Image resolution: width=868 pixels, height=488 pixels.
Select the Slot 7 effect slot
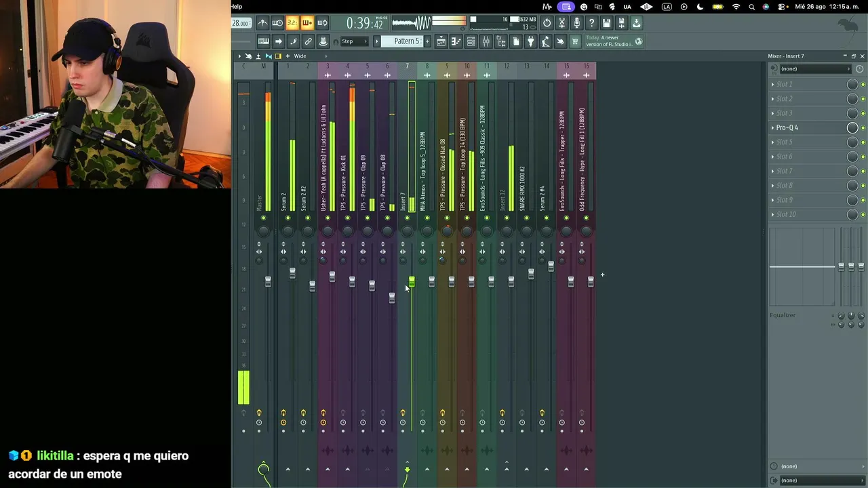coord(810,171)
